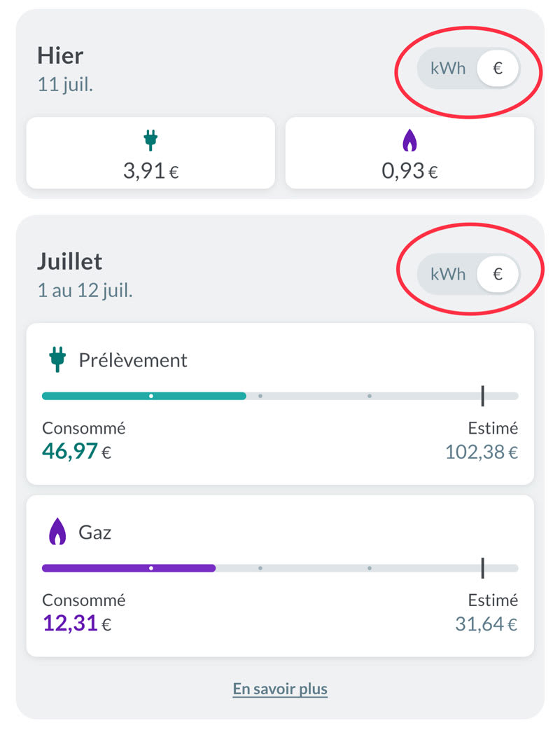Viewport: 560px width, 730px height.
Task: Click the purple flame icon beside Gaz
Action: click(57, 533)
